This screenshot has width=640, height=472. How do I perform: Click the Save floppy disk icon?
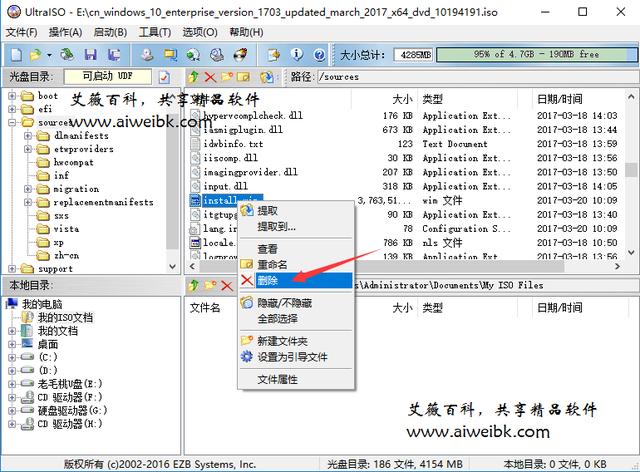tap(90, 54)
